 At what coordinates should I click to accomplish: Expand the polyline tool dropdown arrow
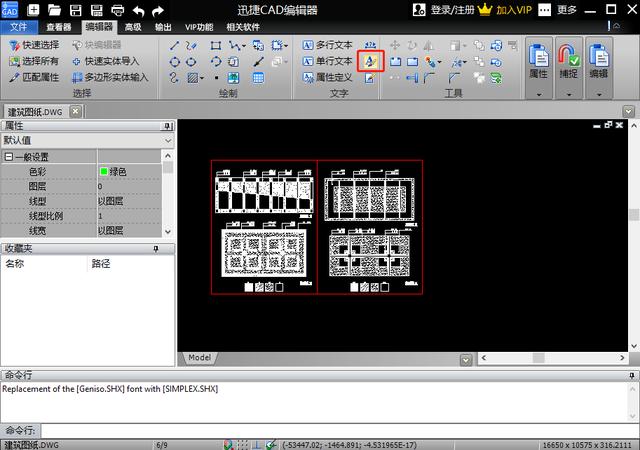244,46
